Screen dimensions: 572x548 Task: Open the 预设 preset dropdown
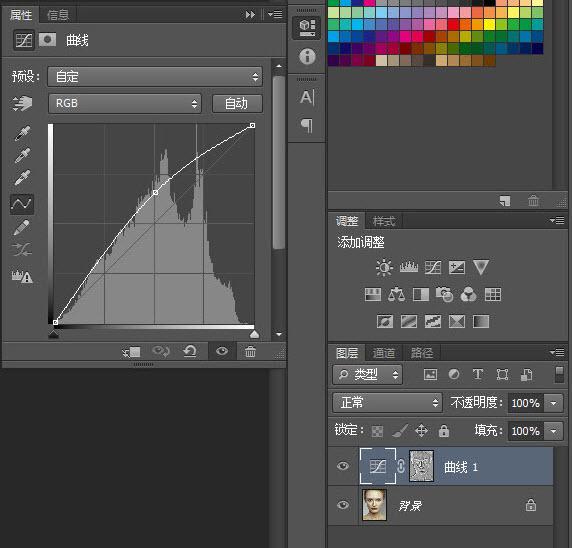tap(155, 77)
